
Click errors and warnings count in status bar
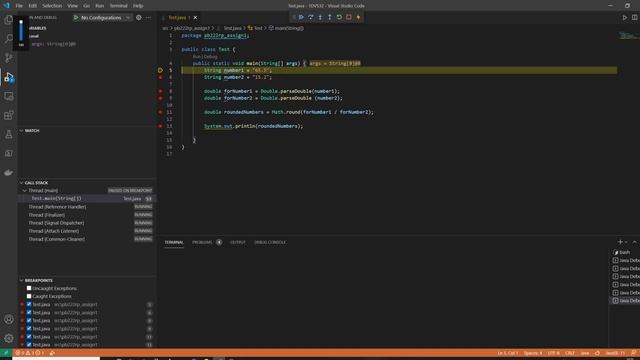[x=30, y=353]
